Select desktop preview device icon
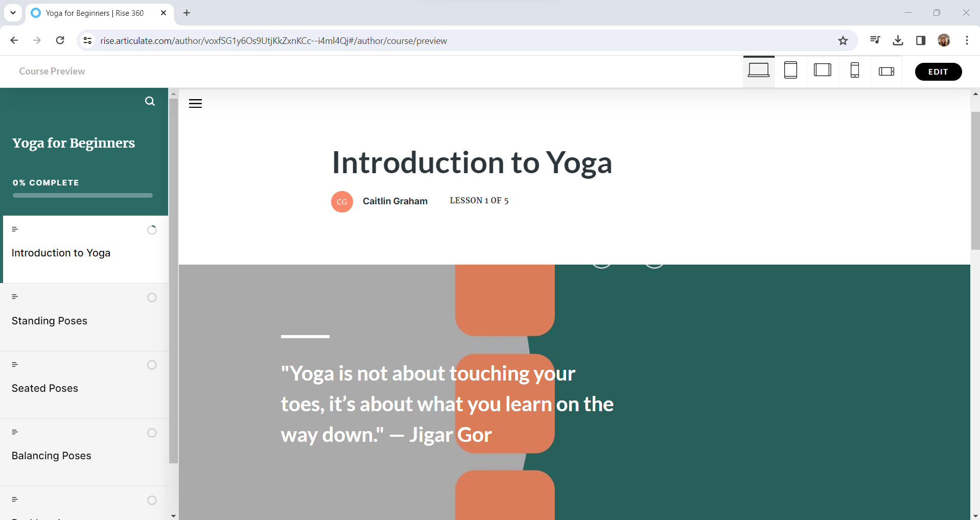Screen dimensions: 980x520 pyautogui.click(x=759, y=70)
